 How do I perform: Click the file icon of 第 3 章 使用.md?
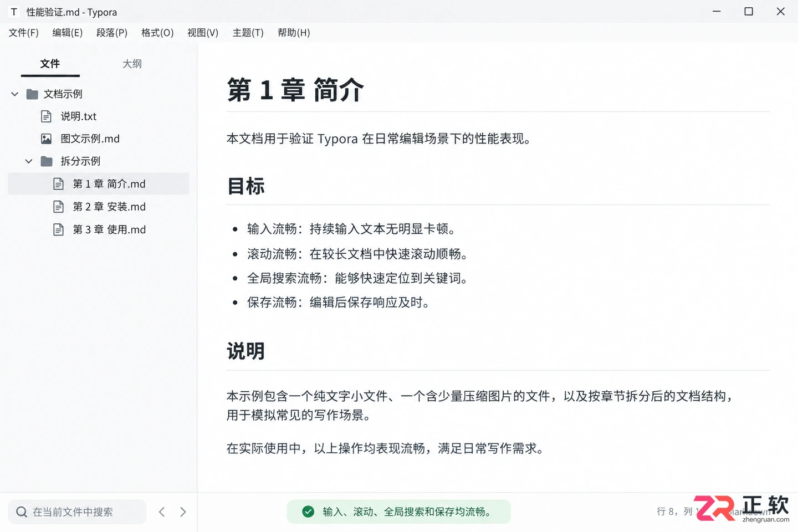(x=58, y=229)
